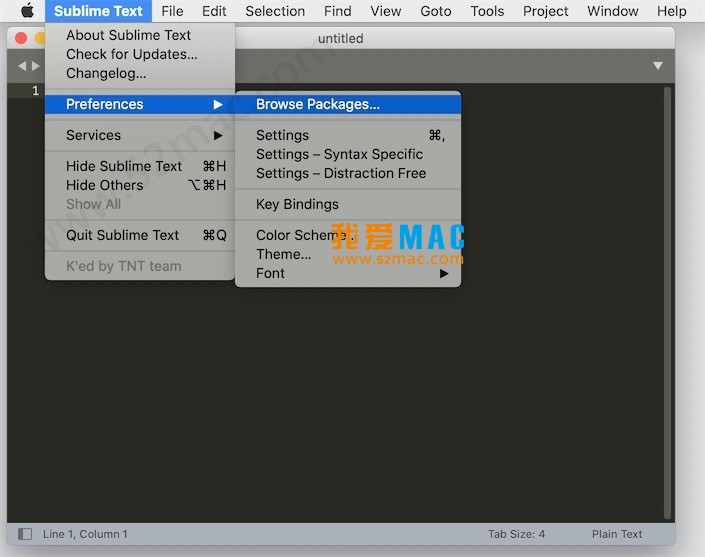
Task: Open Key Bindings
Action: 348,204
